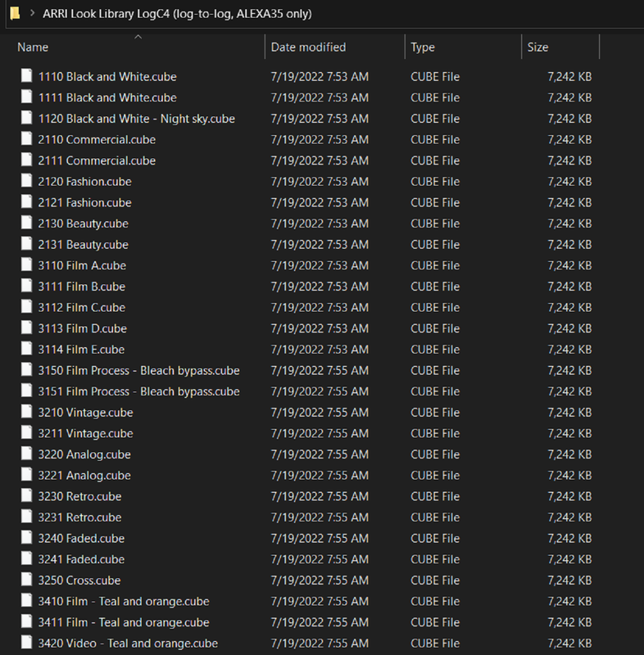Select file name 3211 Vintage.cube
The image size is (644, 655).
pos(86,434)
